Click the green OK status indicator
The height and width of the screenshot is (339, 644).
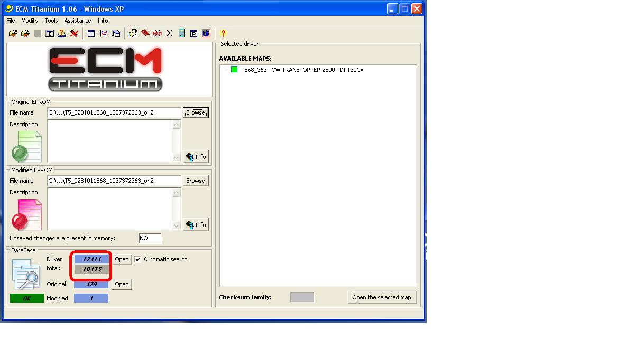click(26, 298)
